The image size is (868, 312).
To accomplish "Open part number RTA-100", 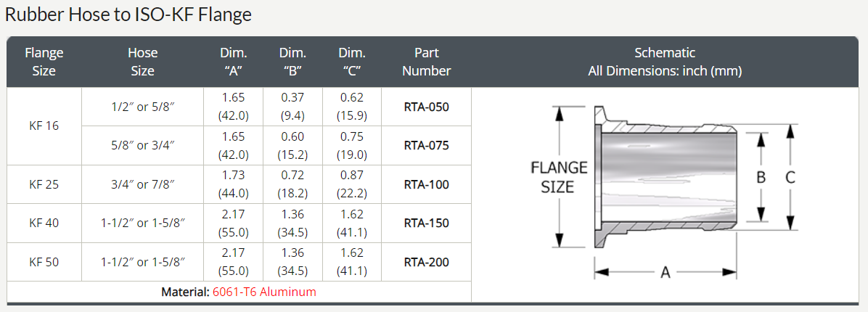I will coord(426,184).
